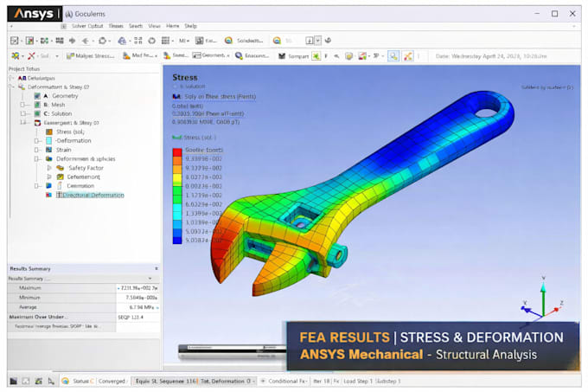Click the Converged status text
588x392 pixels.
[112, 381]
